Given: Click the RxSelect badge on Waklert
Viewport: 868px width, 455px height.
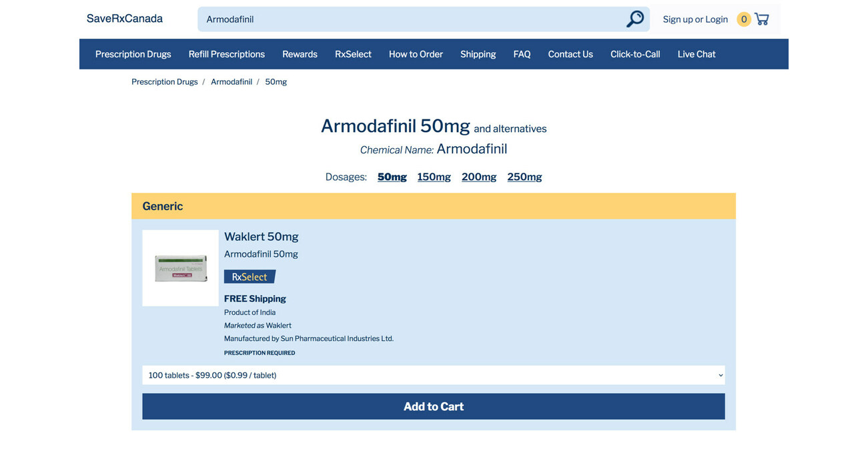Looking at the screenshot, I should pos(250,276).
